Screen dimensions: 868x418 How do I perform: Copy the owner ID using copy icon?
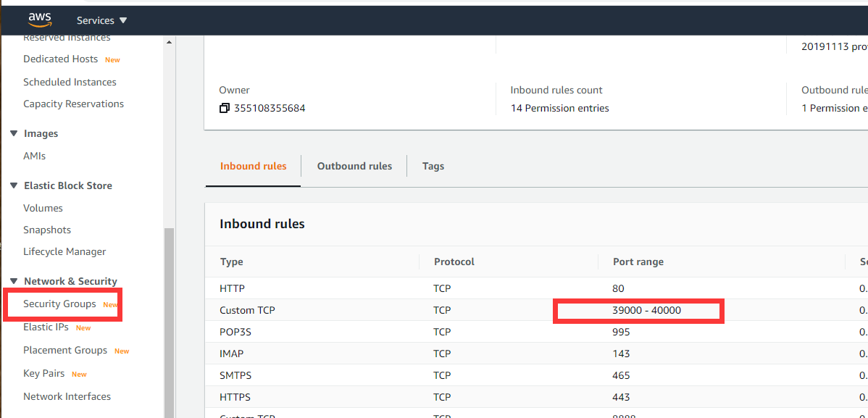point(225,109)
